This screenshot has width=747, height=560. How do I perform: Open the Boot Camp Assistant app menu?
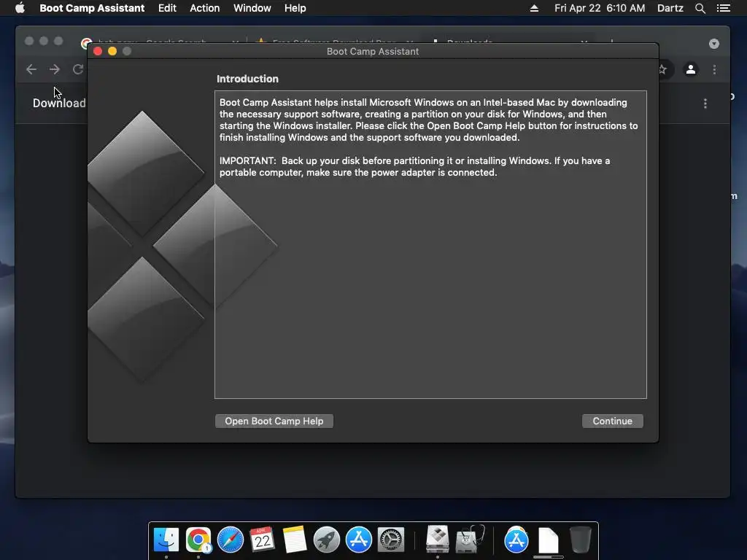tap(92, 8)
